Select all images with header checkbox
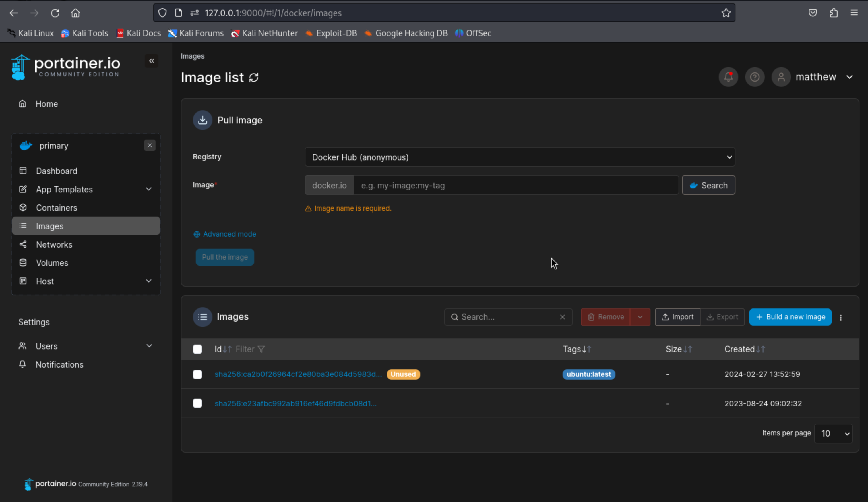Image resolution: width=868 pixels, height=502 pixels. tap(197, 349)
